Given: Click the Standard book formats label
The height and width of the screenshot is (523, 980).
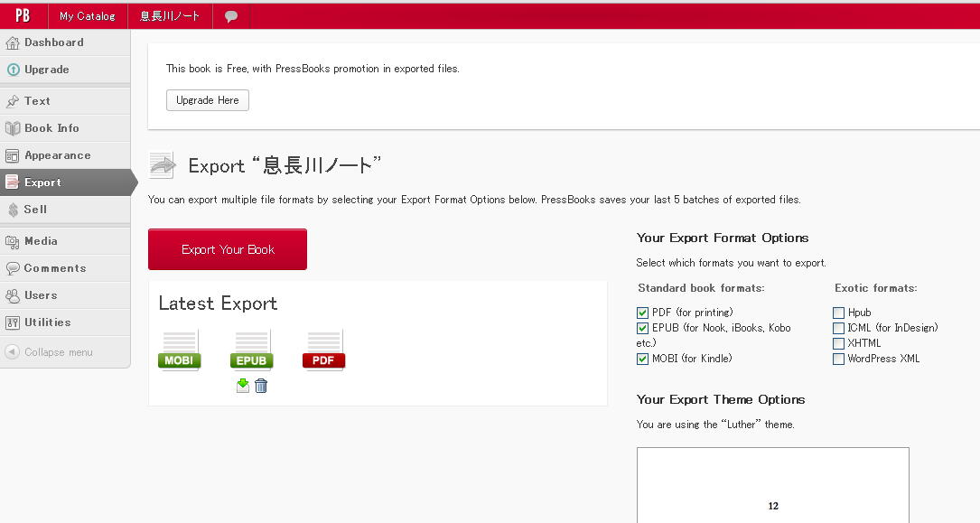Looking at the screenshot, I should pos(701,288).
